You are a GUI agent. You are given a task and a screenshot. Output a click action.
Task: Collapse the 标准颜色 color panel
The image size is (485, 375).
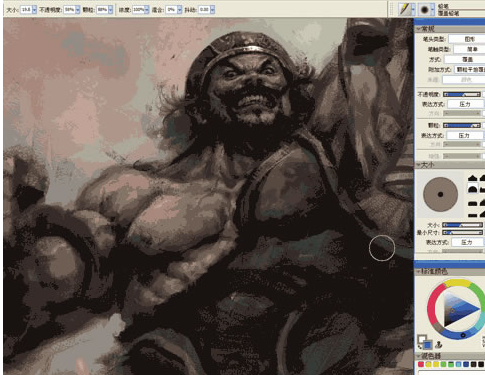pos(419,271)
